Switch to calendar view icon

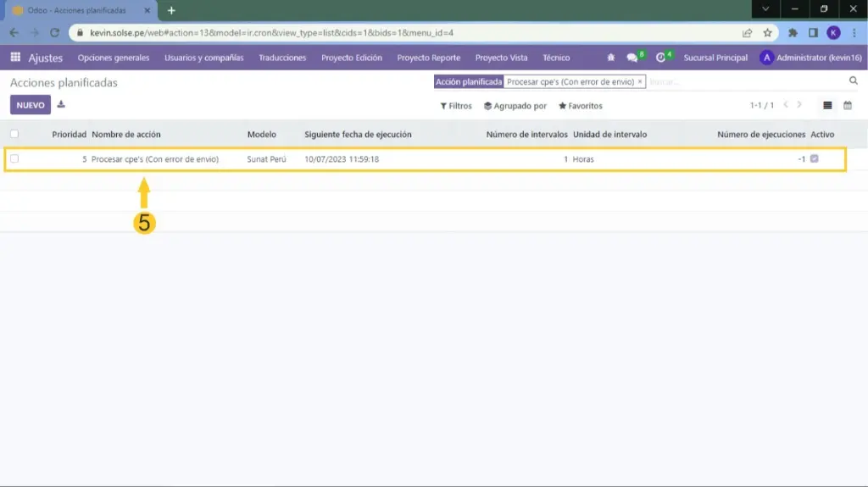(x=847, y=106)
